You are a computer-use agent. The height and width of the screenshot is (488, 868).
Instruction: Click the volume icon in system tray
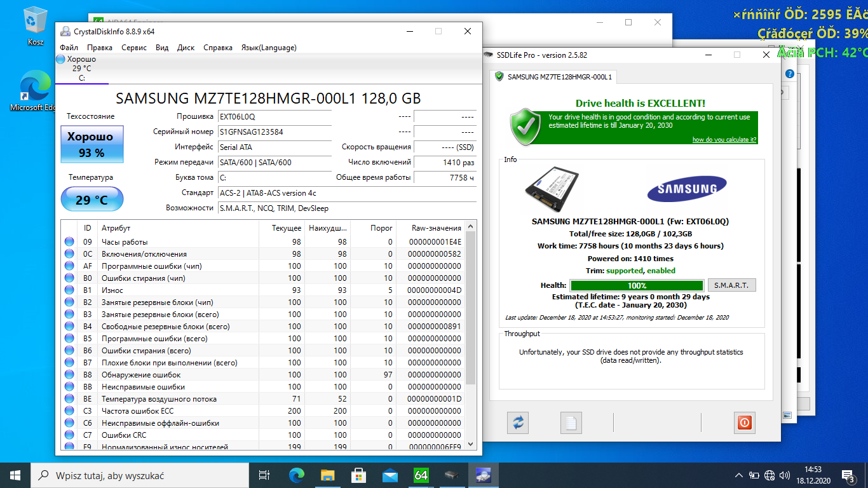click(785, 475)
